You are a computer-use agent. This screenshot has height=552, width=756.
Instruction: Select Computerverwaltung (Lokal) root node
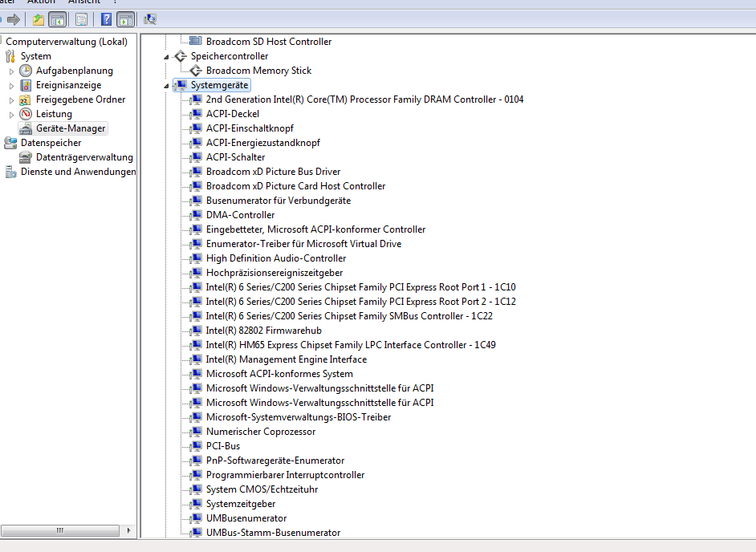[67, 42]
